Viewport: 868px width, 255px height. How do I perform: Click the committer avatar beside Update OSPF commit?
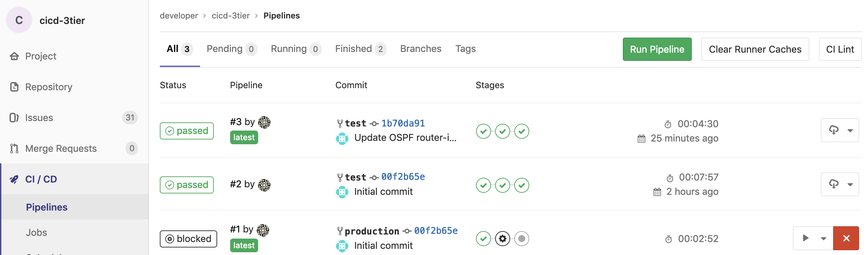(x=342, y=138)
